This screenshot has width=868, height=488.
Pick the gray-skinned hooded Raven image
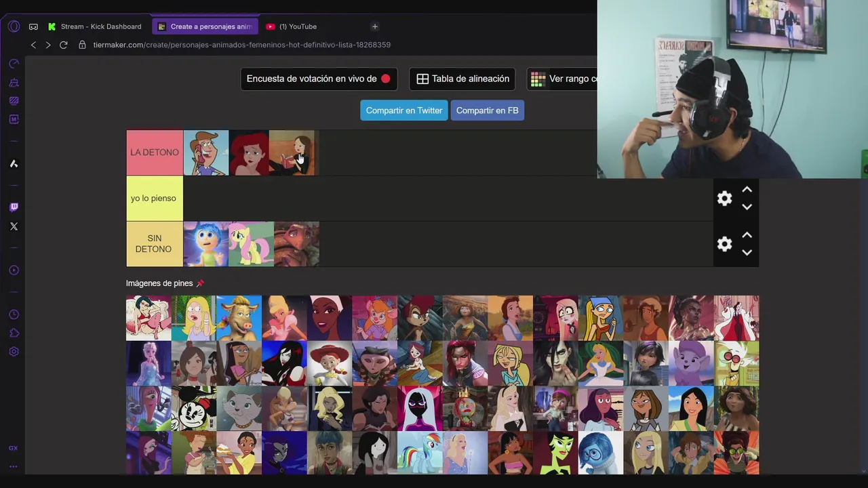284,453
